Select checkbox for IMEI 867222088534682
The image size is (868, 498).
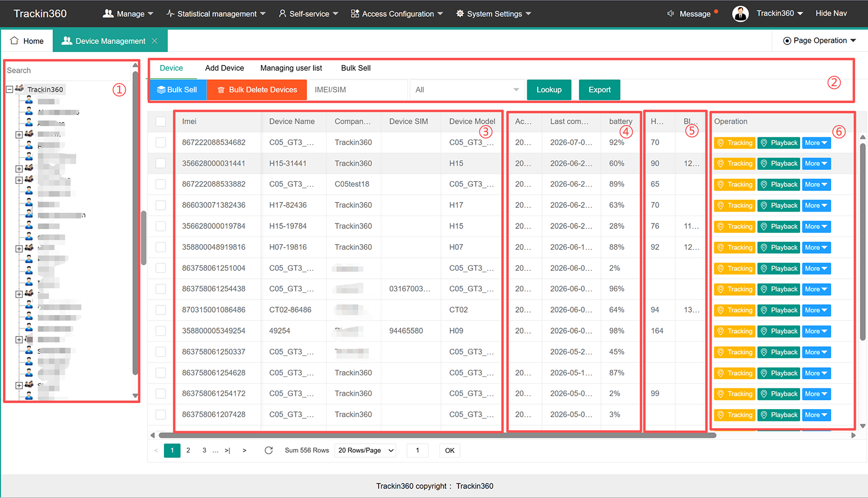point(161,142)
